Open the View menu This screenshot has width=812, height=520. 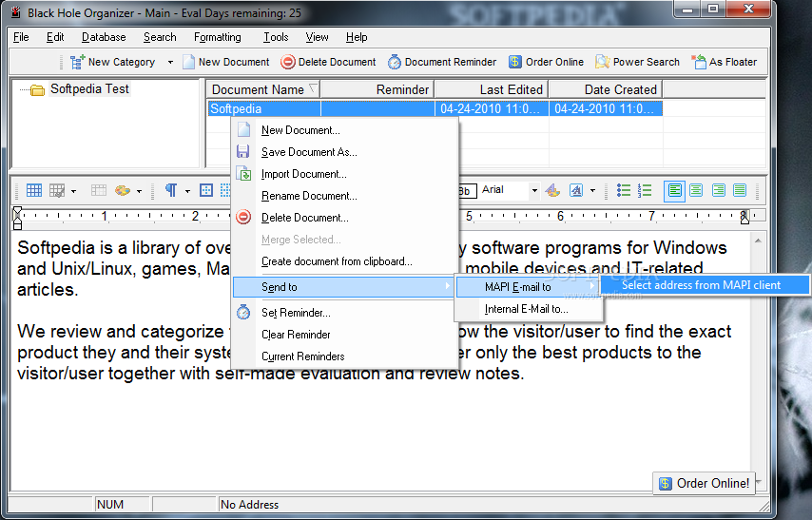(317, 37)
